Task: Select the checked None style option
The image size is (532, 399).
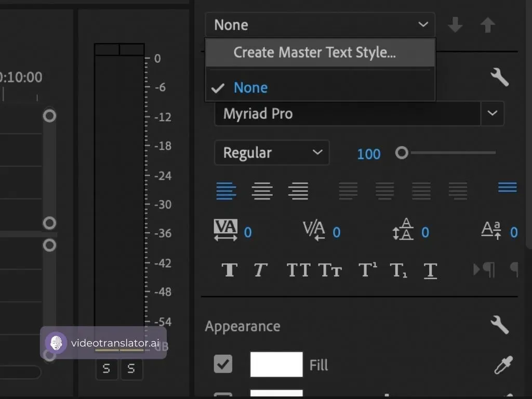Action: [x=320, y=88]
